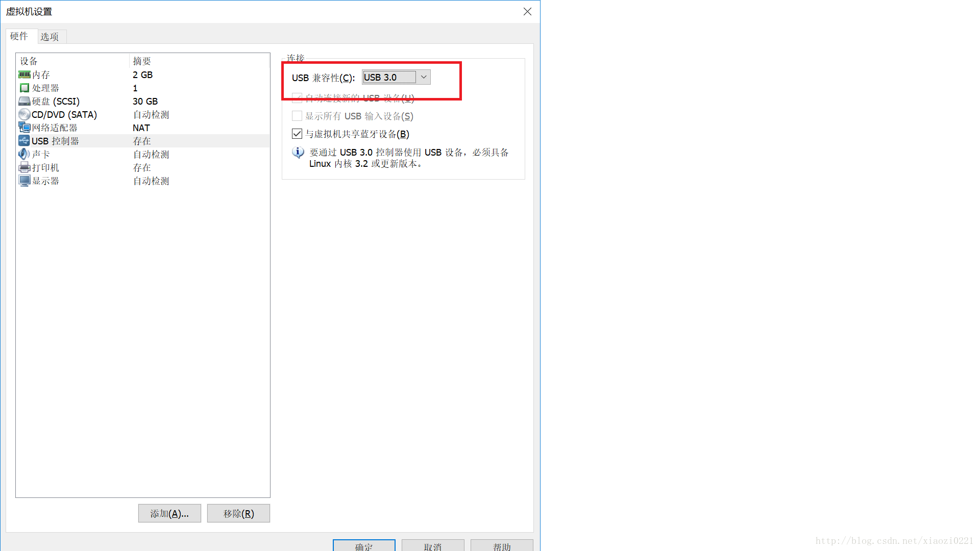Toggle 自动连接新的 USB 设备 checkbox
The height and width of the screenshot is (551, 980).
296,97
